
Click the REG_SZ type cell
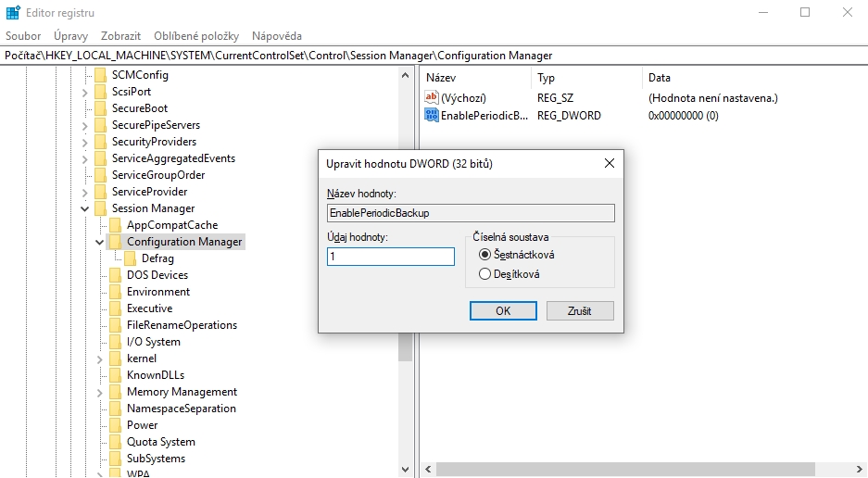[555, 97]
